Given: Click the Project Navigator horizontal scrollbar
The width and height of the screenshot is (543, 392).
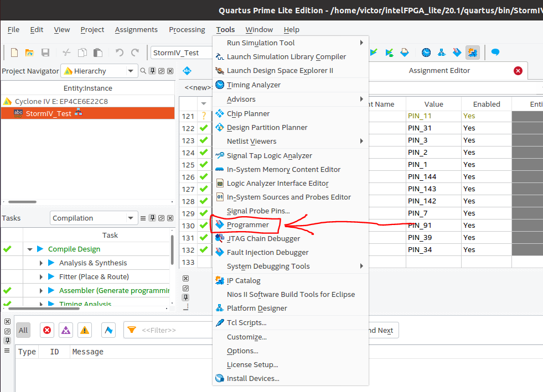Looking at the screenshot, I should [x=22, y=202].
